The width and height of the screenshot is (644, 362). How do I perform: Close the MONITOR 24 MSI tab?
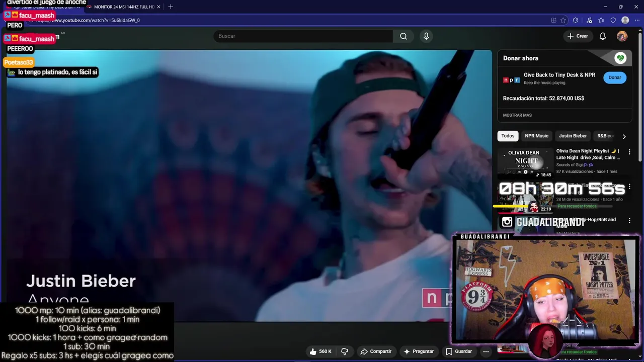tap(159, 7)
